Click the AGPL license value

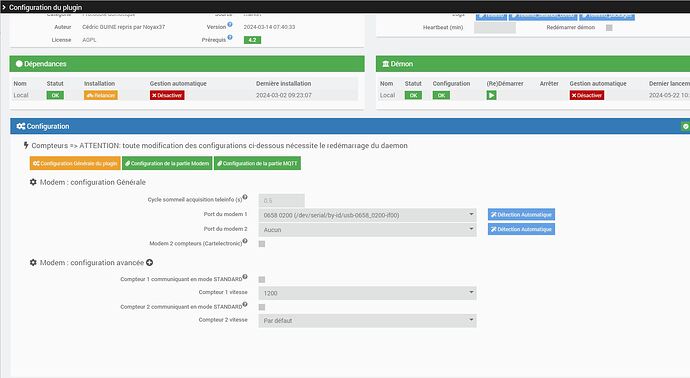89,40
